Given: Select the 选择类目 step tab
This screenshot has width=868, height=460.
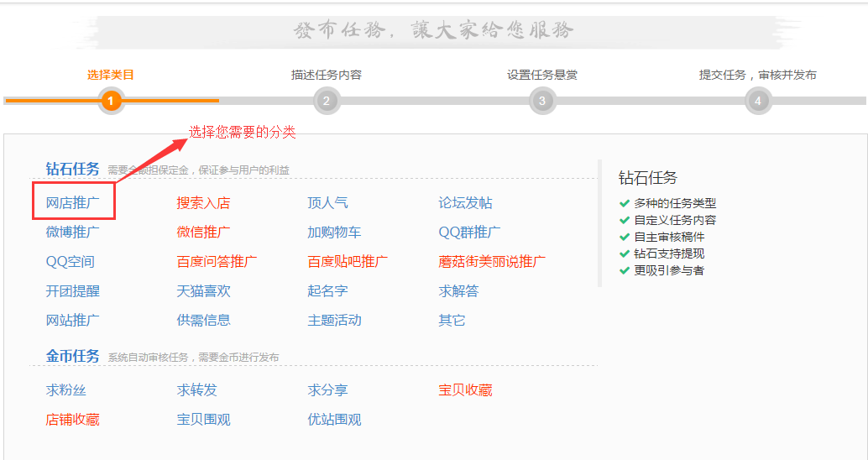Looking at the screenshot, I should point(111,75).
